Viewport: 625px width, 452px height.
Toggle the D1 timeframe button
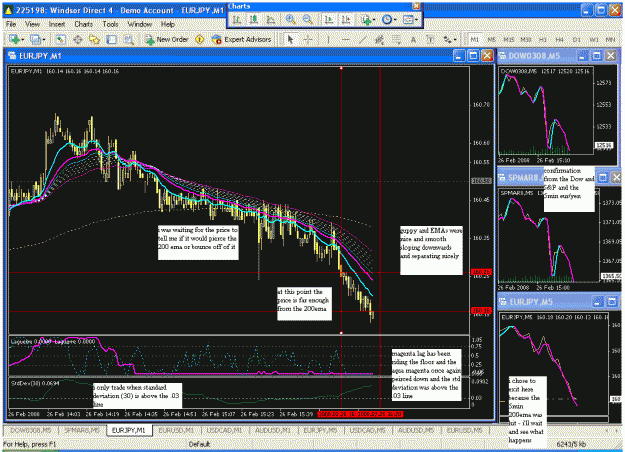pyautogui.click(x=577, y=39)
